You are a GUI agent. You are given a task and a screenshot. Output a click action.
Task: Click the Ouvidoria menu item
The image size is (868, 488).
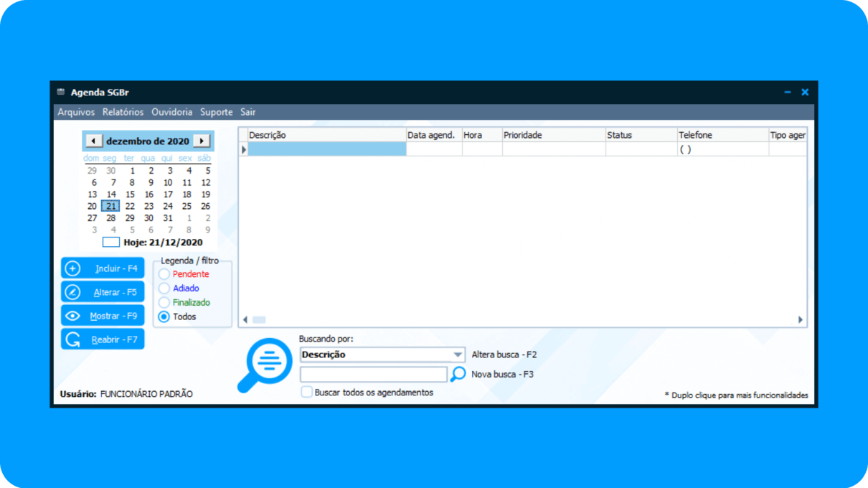[x=171, y=112]
